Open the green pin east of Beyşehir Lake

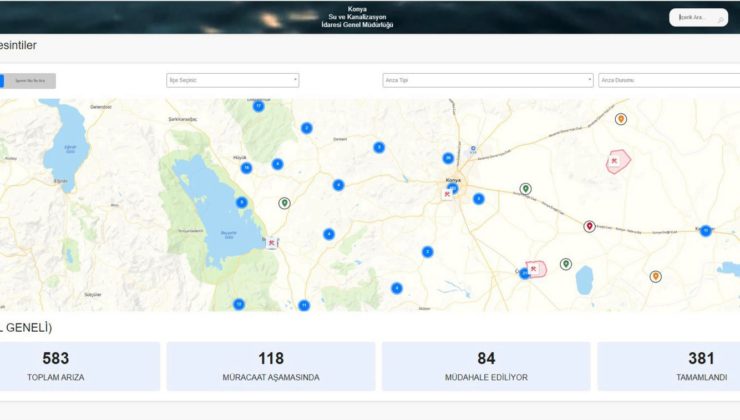(x=284, y=203)
